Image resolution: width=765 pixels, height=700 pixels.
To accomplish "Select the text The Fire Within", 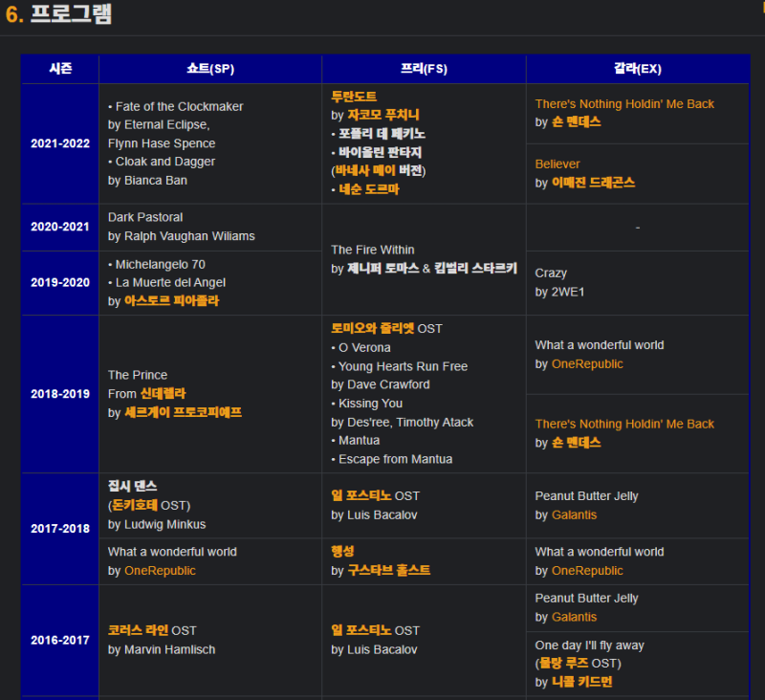I will click(373, 250).
